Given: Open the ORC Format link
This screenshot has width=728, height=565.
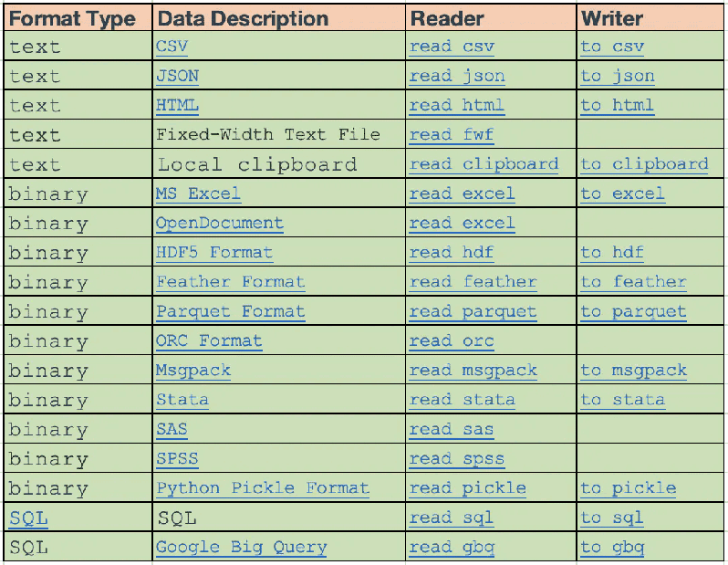Looking at the screenshot, I should [209, 340].
